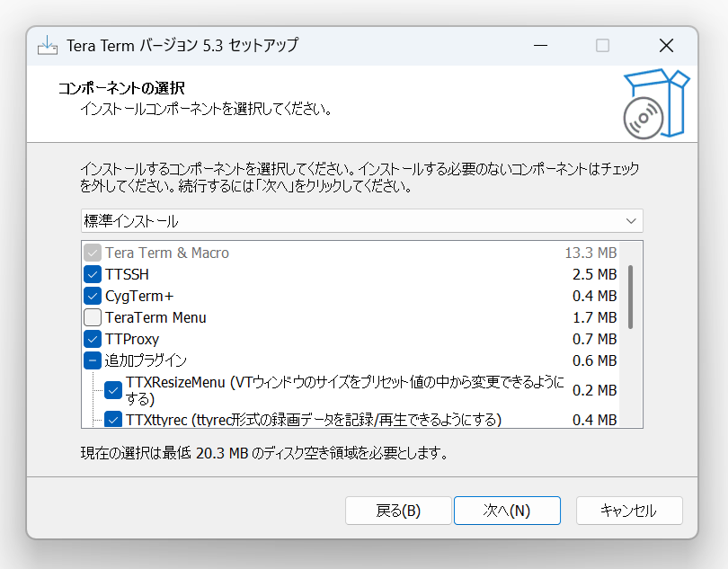Viewport: 728px width, 569px height.
Task: Click the 1.7 MB size value
Action: click(594, 317)
